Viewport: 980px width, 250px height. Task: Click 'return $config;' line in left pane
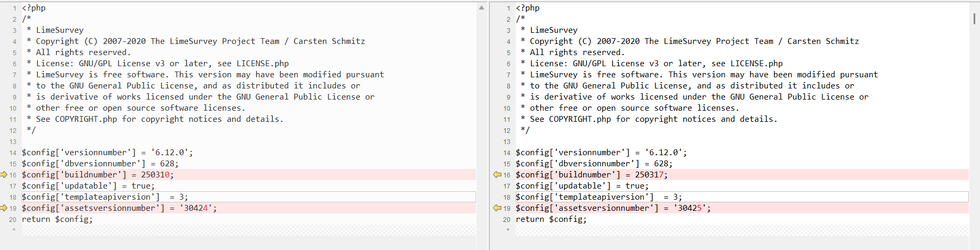[57, 219]
